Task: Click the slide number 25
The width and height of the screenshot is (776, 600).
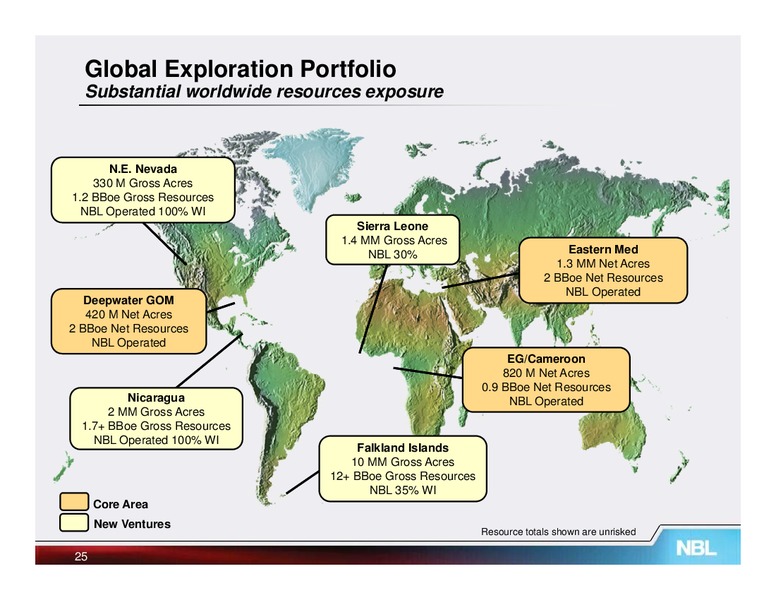Action: tap(81, 557)
